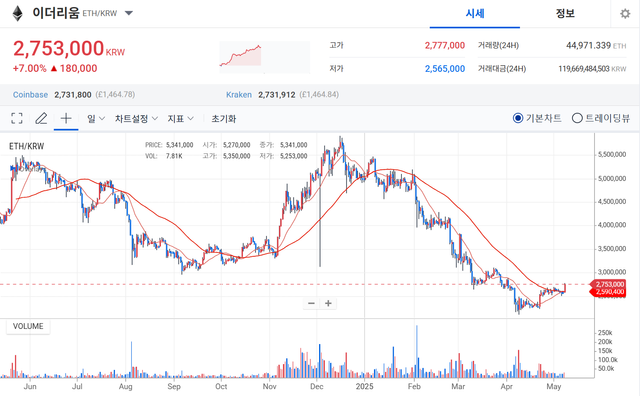The image size is (640, 396).
Task: Select the 트레이딩뷰 radio option
Action: coord(601,118)
